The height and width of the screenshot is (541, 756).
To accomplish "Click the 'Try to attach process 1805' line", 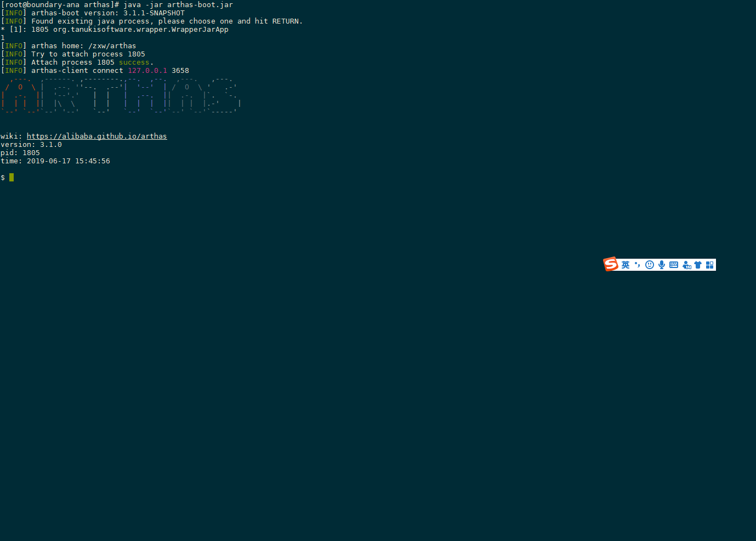I will click(88, 54).
